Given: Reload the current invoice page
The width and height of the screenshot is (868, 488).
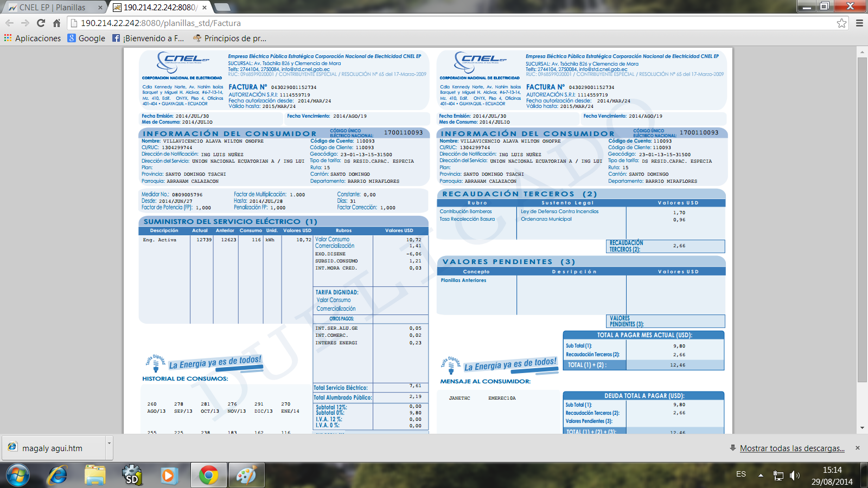Looking at the screenshot, I should pyautogui.click(x=41, y=23).
